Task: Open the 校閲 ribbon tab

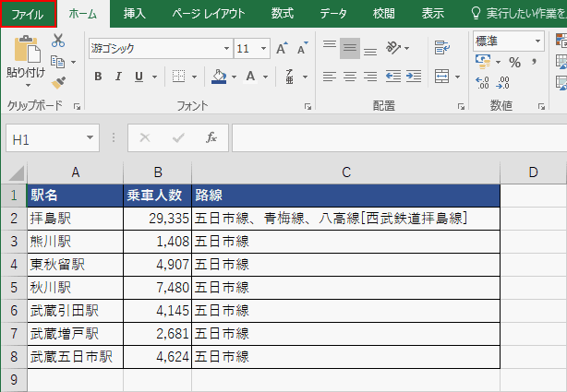Action: point(384,14)
